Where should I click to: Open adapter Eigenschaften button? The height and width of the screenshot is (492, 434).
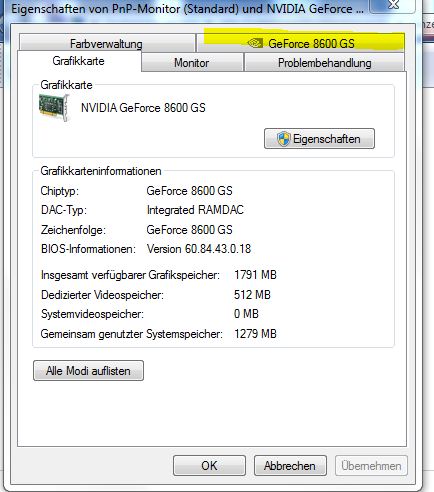[x=319, y=139]
